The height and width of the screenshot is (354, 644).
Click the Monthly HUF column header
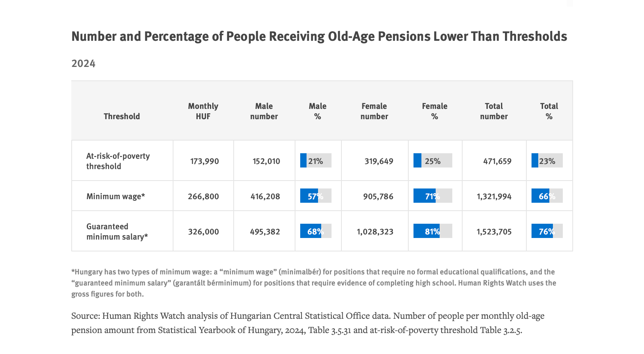(203, 111)
